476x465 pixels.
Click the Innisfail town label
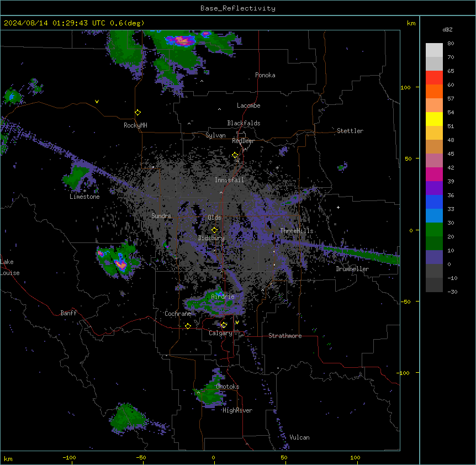[x=230, y=180]
